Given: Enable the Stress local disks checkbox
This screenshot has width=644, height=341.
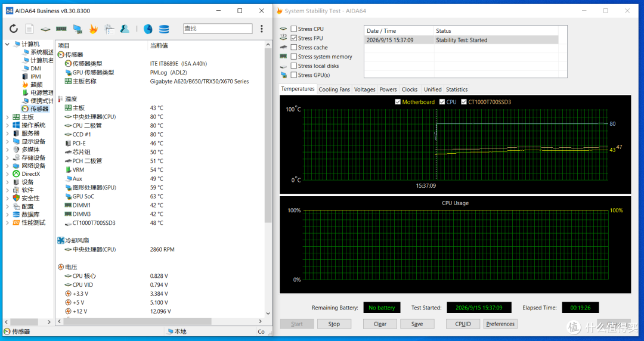Looking at the screenshot, I should (293, 66).
